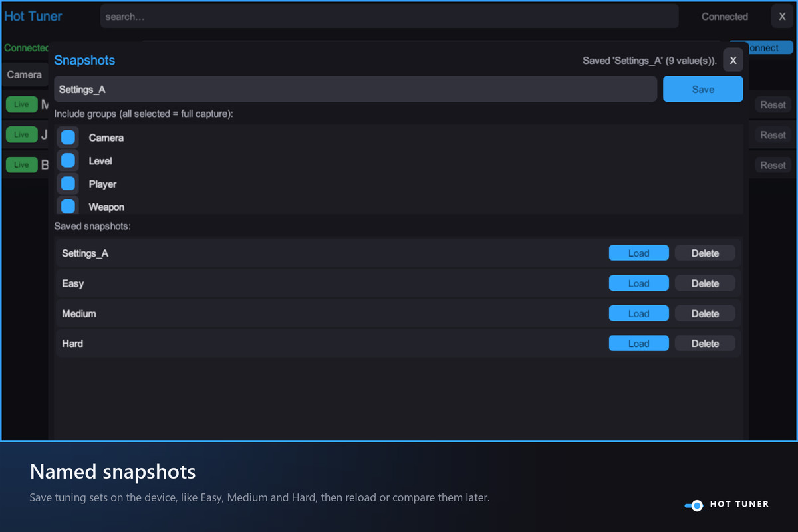This screenshot has height=532, width=798.
Task: Delete the Easy snapshot
Action: click(x=705, y=283)
